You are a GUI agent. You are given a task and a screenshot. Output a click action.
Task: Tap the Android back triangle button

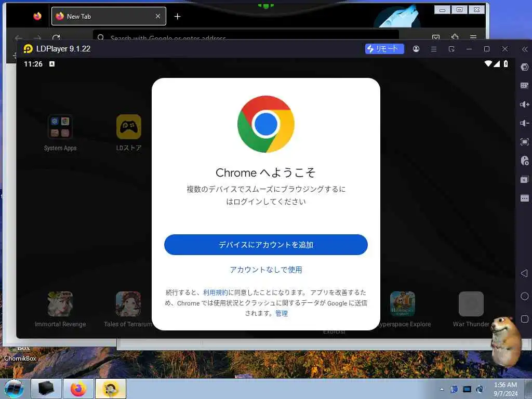524,273
